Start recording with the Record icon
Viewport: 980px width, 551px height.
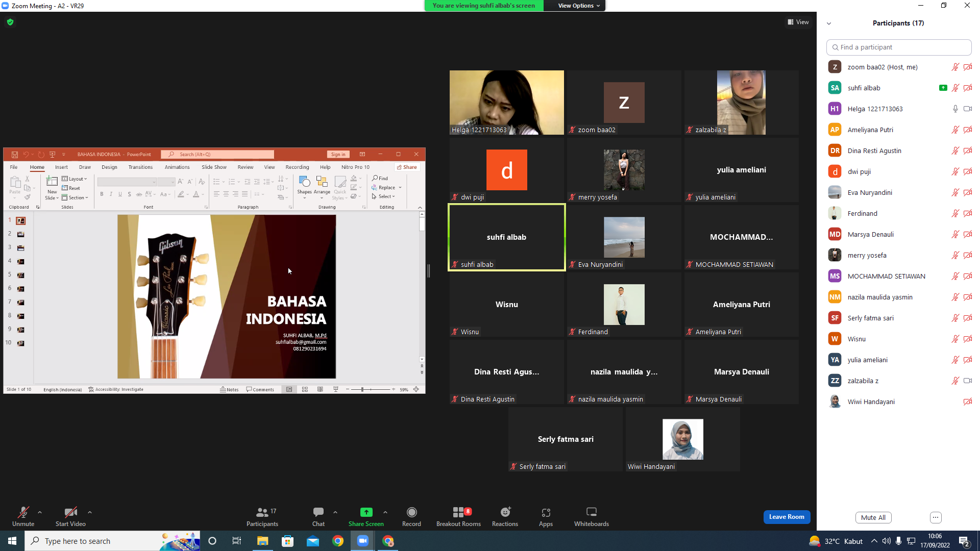coord(411,512)
